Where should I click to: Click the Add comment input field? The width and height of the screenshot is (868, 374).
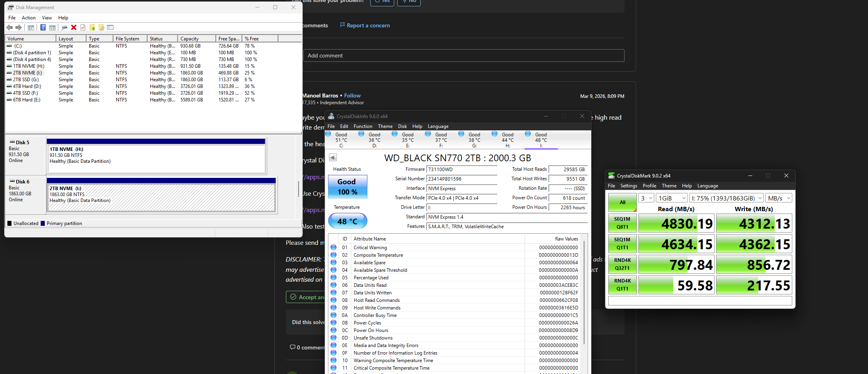click(464, 55)
